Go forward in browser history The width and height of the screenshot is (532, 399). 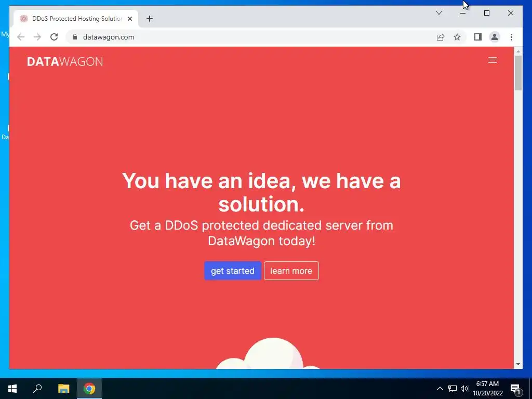click(37, 37)
